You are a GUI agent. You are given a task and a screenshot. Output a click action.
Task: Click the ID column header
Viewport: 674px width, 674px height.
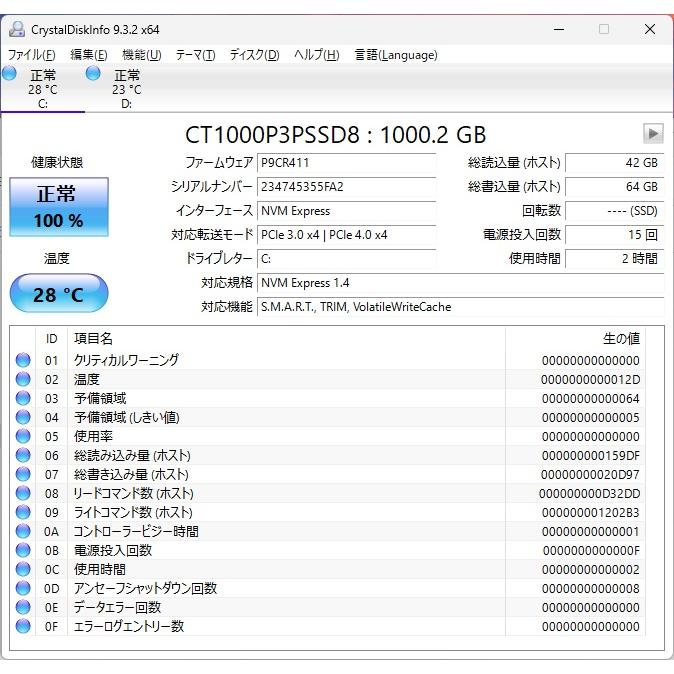[52, 339]
